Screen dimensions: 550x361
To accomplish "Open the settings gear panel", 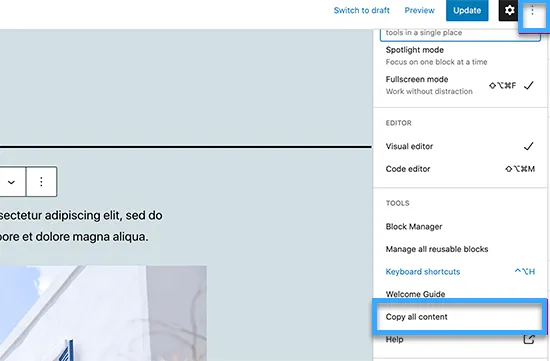I will point(509,10).
